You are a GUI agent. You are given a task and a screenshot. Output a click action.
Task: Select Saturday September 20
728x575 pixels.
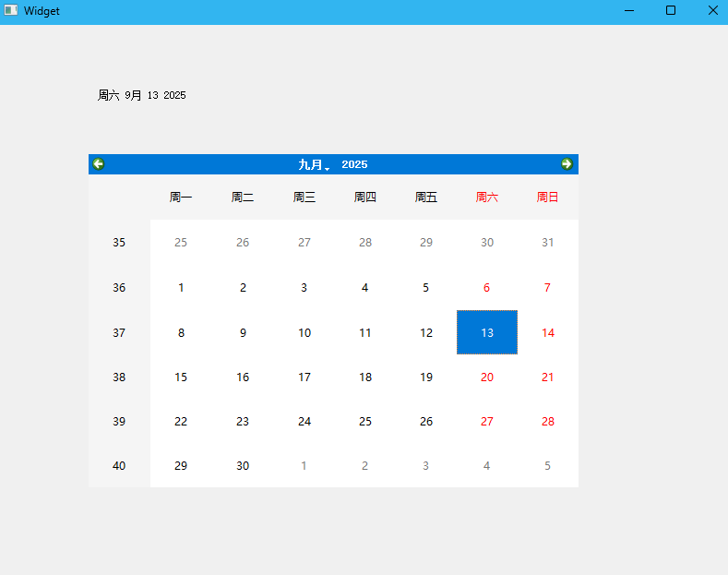487,377
